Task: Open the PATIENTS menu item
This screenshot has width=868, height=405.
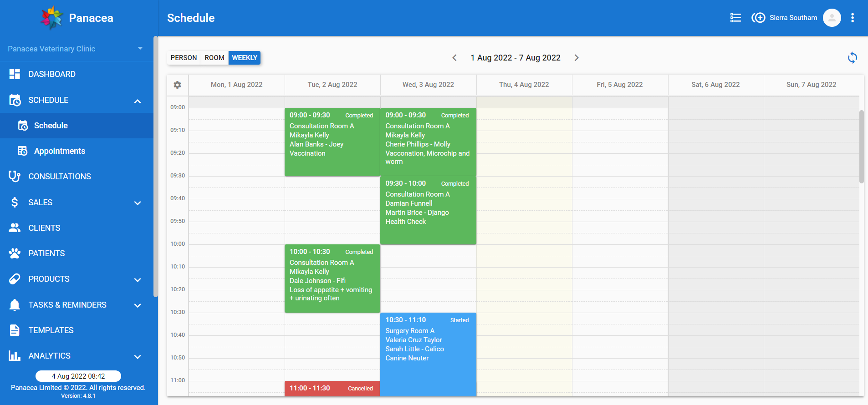Action: (x=77, y=253)
